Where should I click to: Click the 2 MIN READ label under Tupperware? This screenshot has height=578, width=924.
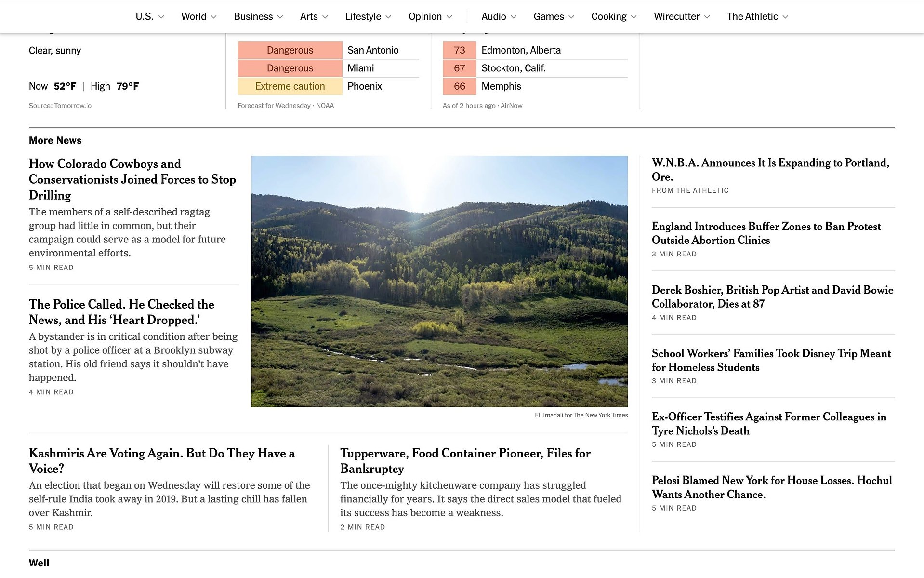click(363, 527)
